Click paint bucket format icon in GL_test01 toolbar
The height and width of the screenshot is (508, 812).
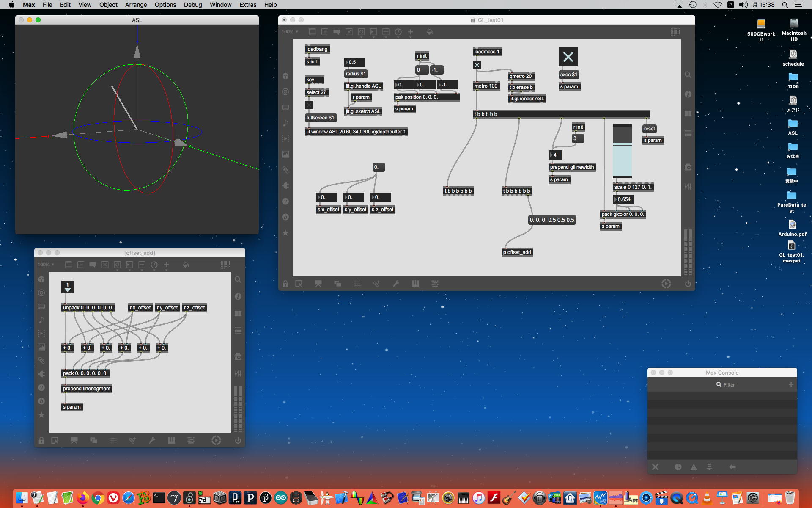pos(430,32)
